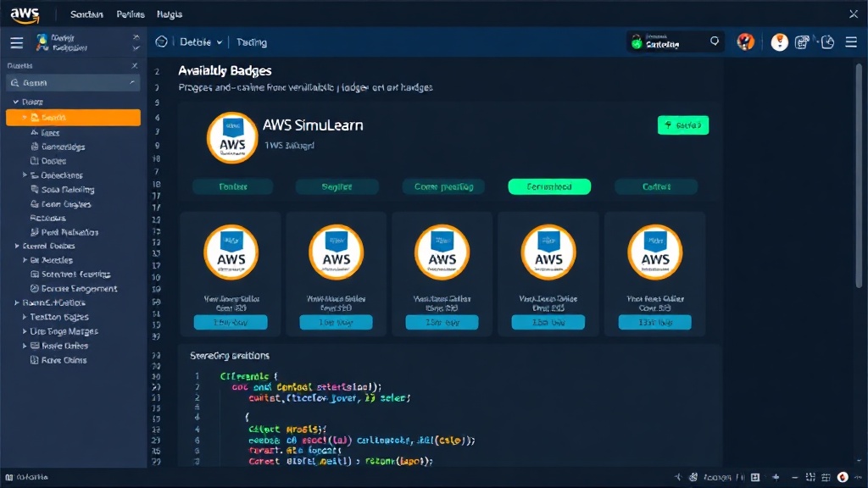
Task: Click the green status icon beside Carteting
Action: (637, 42)
